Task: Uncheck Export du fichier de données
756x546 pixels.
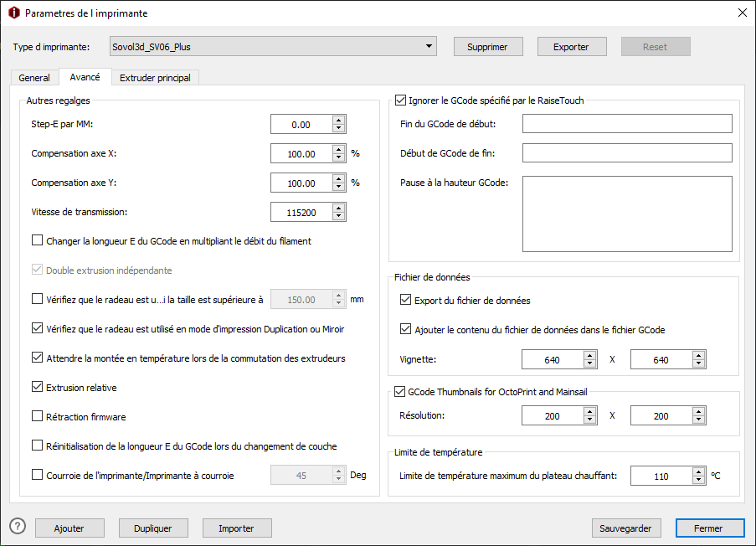Action: (405, 300)
